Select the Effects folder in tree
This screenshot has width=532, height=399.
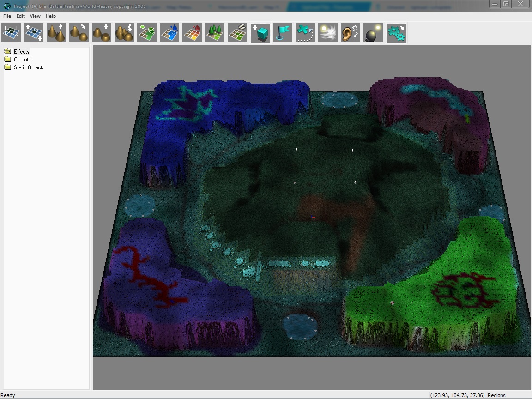(x=21, y=52)
